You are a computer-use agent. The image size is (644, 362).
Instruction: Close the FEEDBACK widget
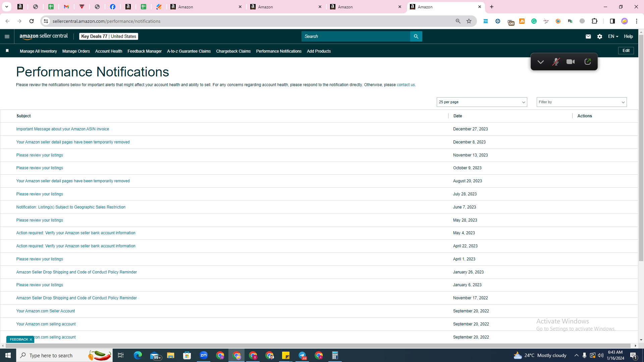click(31, 340)
